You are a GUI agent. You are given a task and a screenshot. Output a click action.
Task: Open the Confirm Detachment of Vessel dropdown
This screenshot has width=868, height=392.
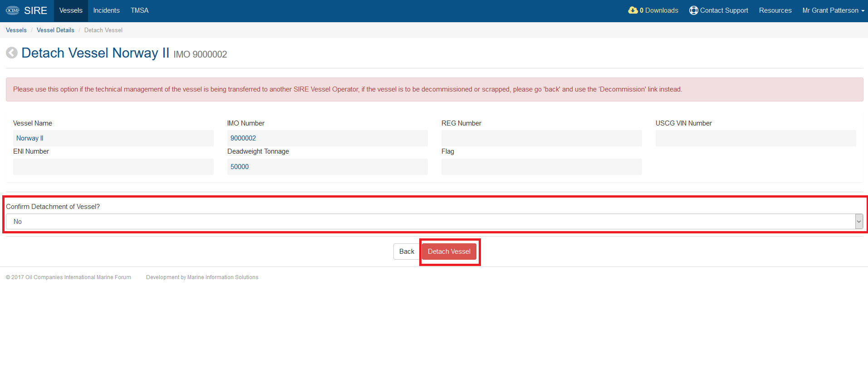pos(434,222)
